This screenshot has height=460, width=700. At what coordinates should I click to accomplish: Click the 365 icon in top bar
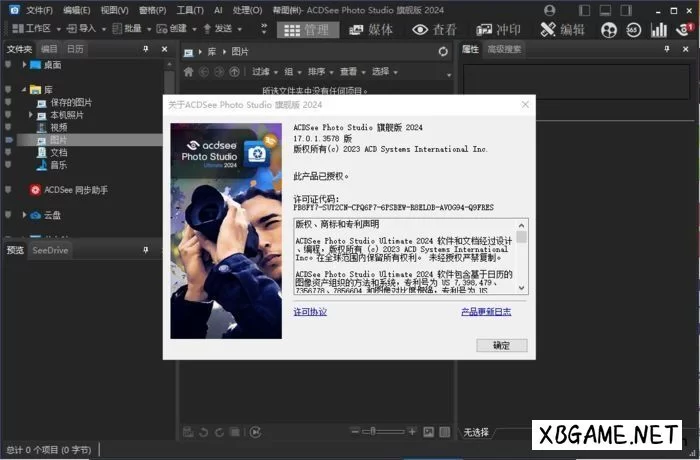point(633,30)
